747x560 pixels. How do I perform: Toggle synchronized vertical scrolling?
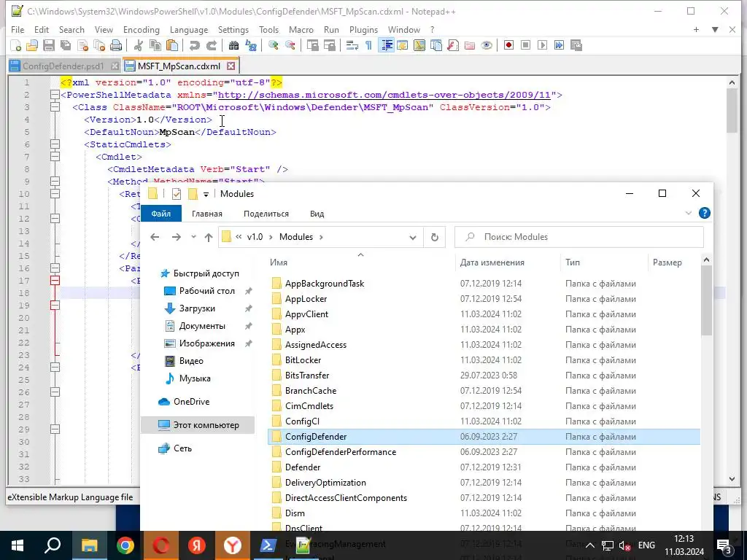coord(312,45)
